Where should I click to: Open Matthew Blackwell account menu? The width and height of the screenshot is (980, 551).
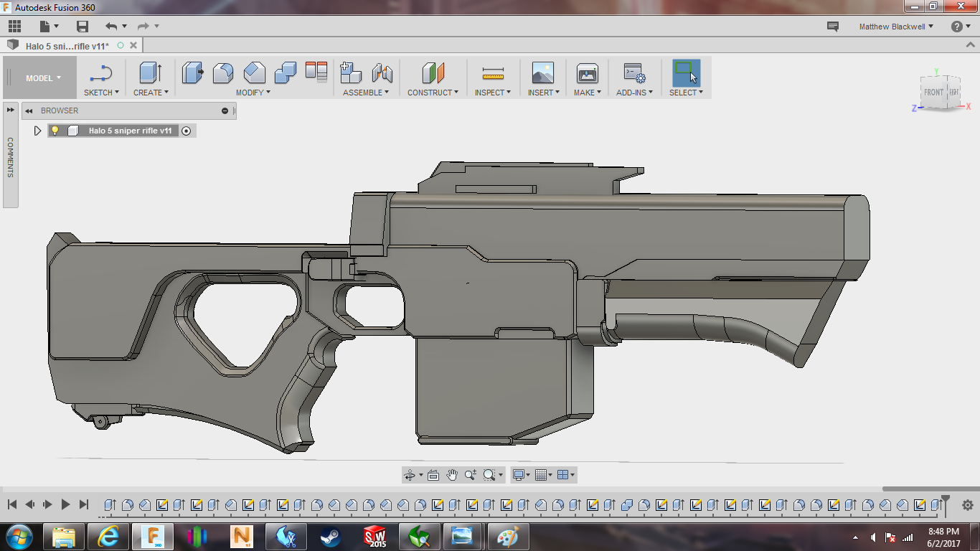coord(897,27)
